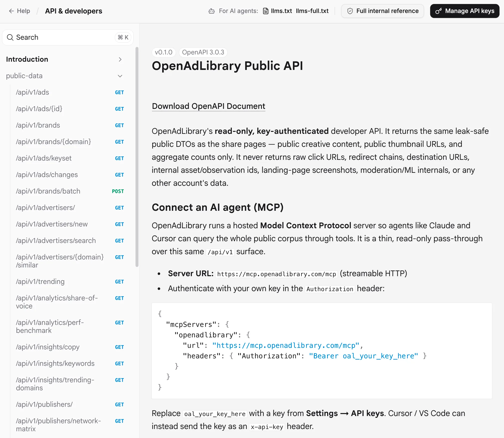Open the llms.txt link
504x438 pixels.
(281, 11)
